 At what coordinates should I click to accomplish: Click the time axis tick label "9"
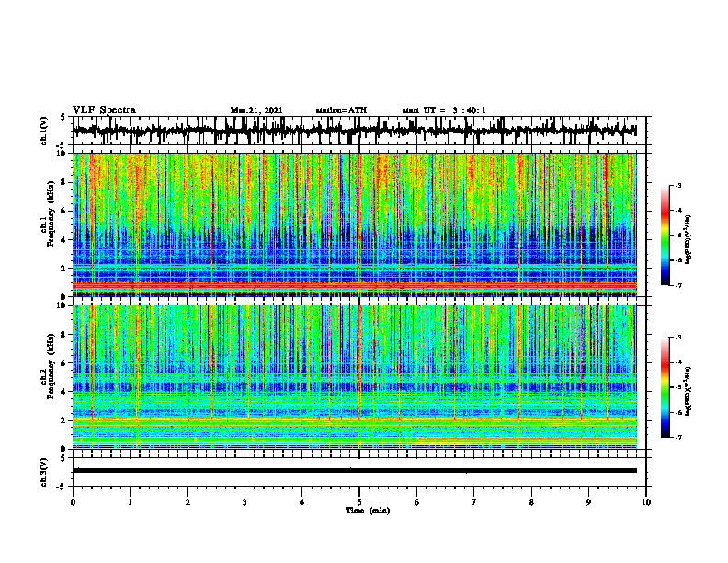(x=588, y=502)
